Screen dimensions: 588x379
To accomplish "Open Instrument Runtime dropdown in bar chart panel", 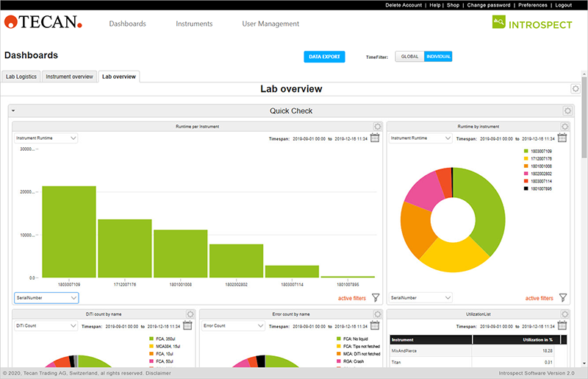I will point(46,138).
